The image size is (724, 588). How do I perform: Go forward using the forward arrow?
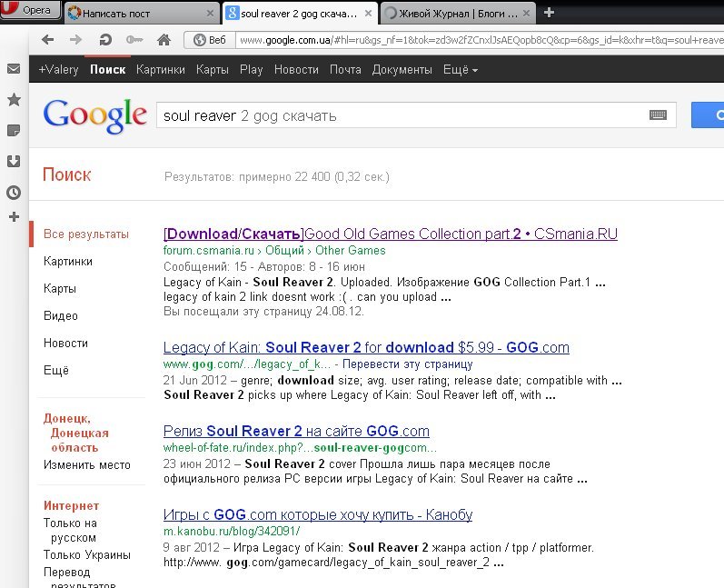coord(76,40)
